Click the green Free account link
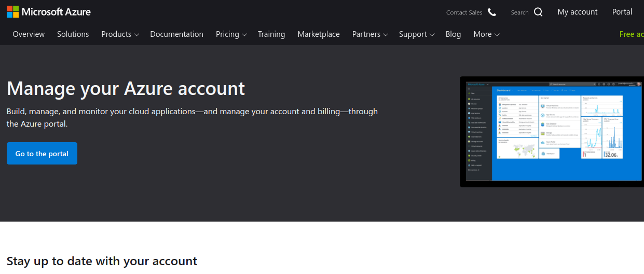Viewport: 644px width, 274px height. pyautogui.click(x=632, y=34)
